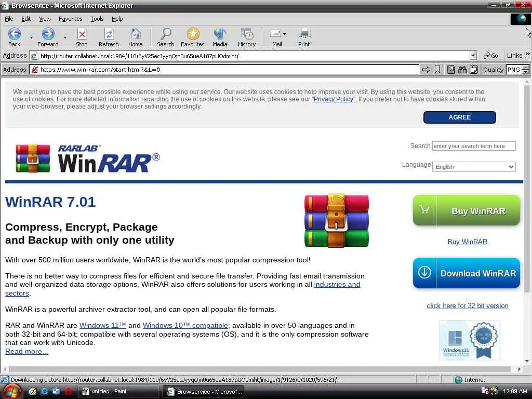
Task: Click the navigate arrow icon in the Browservice bar
Action: coord(426,70)
